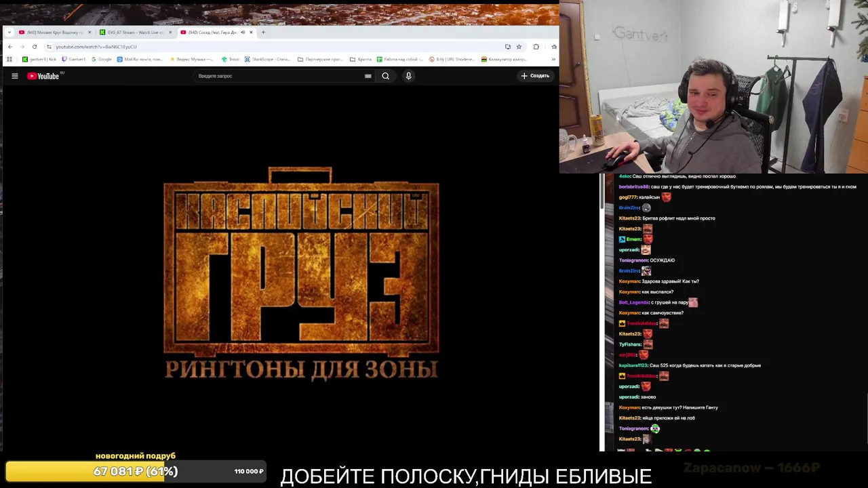
Task: View site information icon in address bar
Action: (x=49, y=47)
